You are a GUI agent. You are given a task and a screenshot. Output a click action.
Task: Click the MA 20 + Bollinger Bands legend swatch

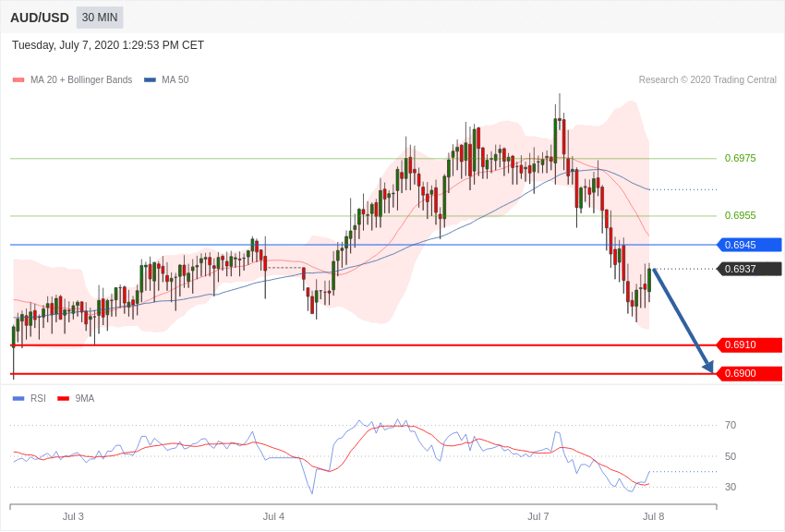[18, 79]
